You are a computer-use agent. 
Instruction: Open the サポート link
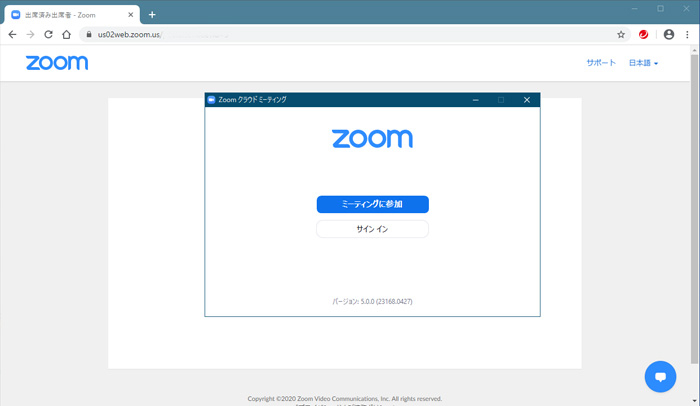pos(601,63)
